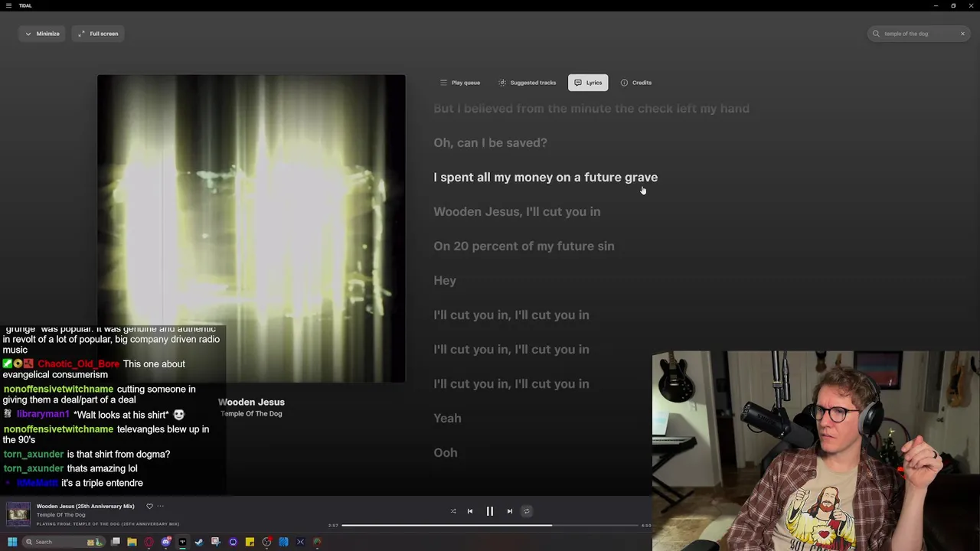Click the search magnifier icon
980x551 pixels.
pos(877,34)
